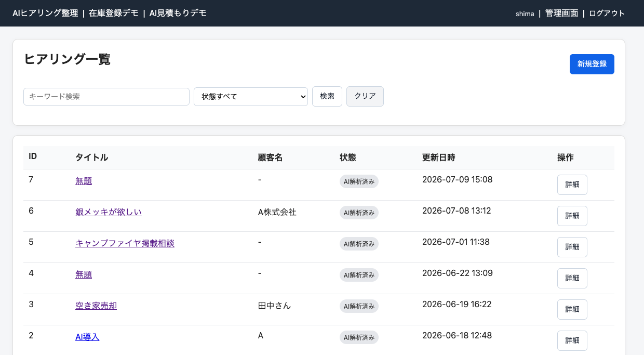Go to 在庫登録デモ page
644x355 pixels.
pyautogui.click(x=114, y=13)
